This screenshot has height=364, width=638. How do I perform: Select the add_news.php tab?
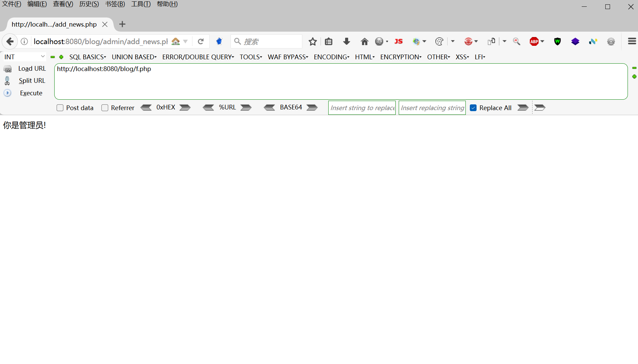tap(54, 24)
